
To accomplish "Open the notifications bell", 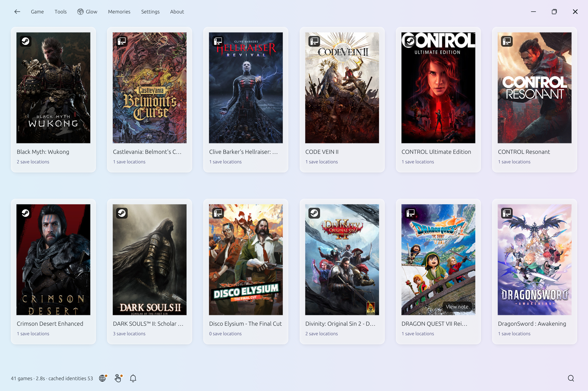I will tap(133, 378).
